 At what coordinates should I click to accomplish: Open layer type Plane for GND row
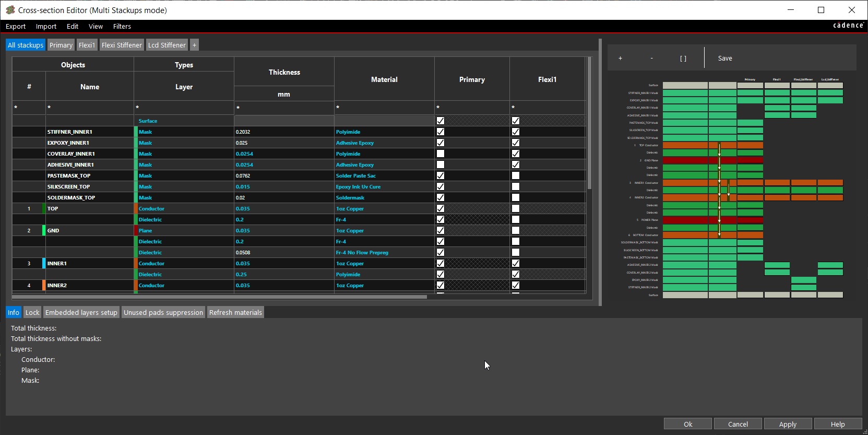pos(146,231)
